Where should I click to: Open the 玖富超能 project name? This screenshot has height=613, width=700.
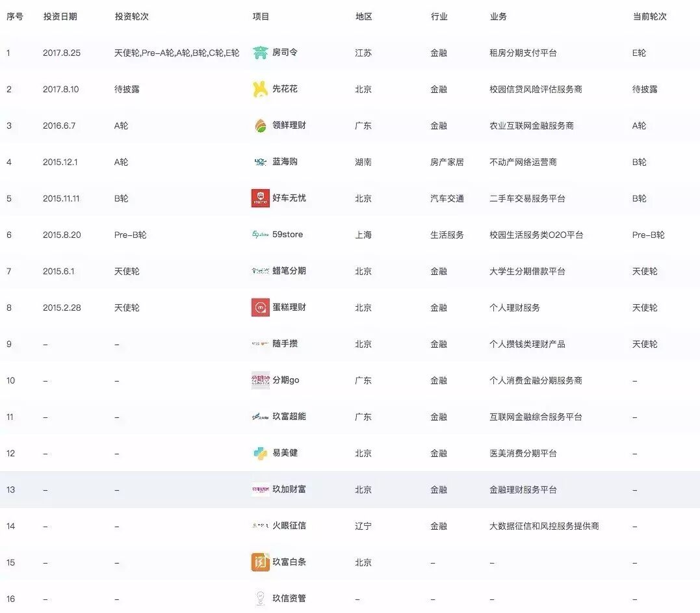[x=289, y=417]
